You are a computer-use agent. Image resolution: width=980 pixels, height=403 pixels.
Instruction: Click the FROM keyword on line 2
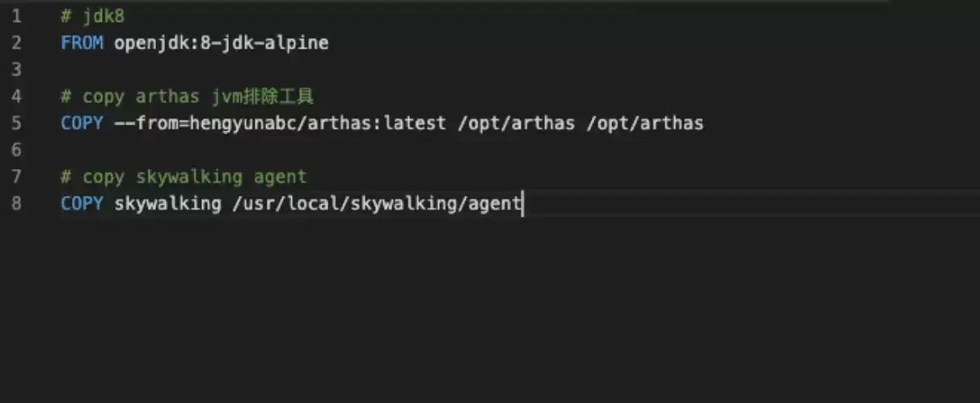[x=82, y=43]
